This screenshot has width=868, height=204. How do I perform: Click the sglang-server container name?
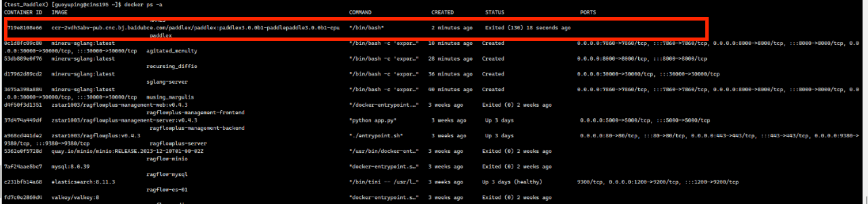point(166,82)
